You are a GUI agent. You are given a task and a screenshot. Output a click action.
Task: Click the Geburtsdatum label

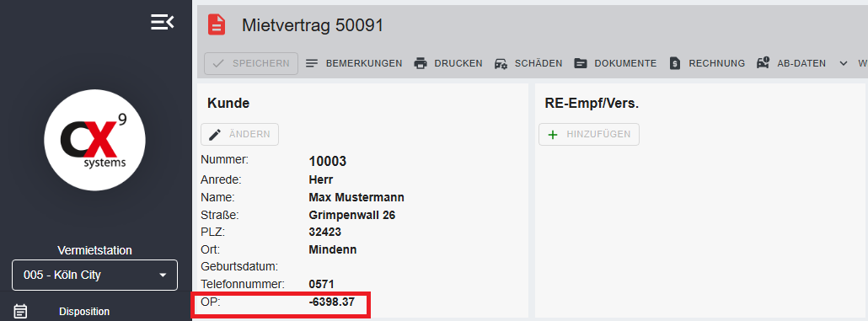click(238, 267)
